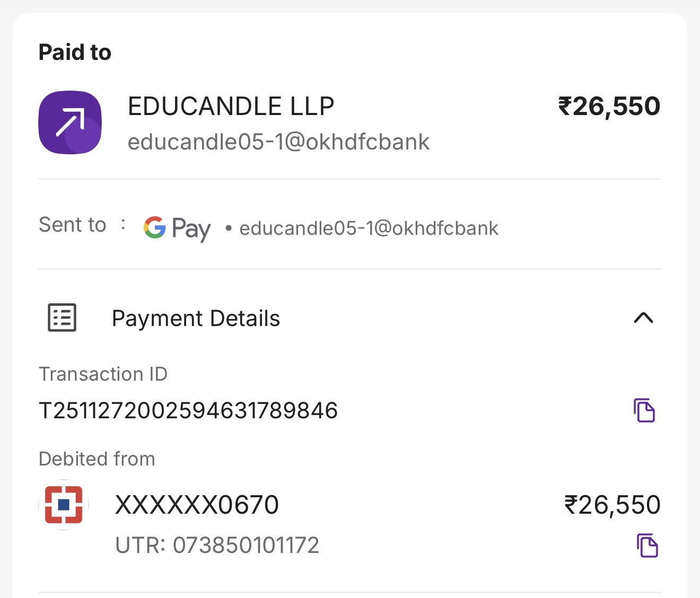Screen dimensions: 700x598
Task: Tap the Google Pay logo
Action: [x=177, y=228]
